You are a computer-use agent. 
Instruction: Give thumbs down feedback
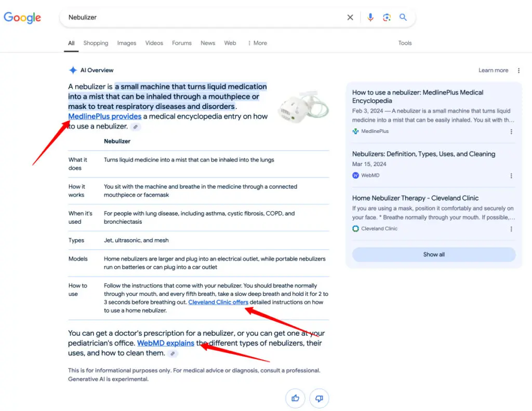(x=319, y=398)
